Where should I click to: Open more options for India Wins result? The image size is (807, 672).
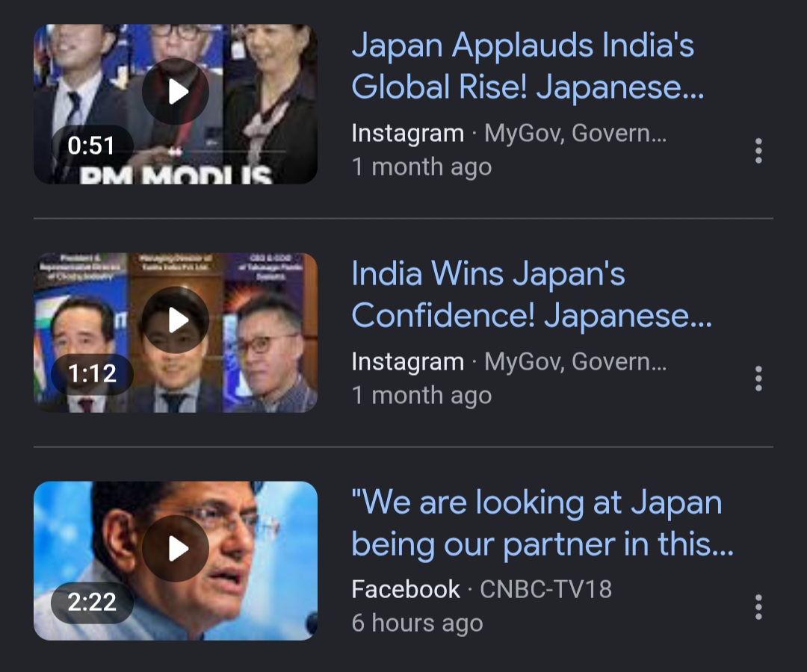click(758, 379)
